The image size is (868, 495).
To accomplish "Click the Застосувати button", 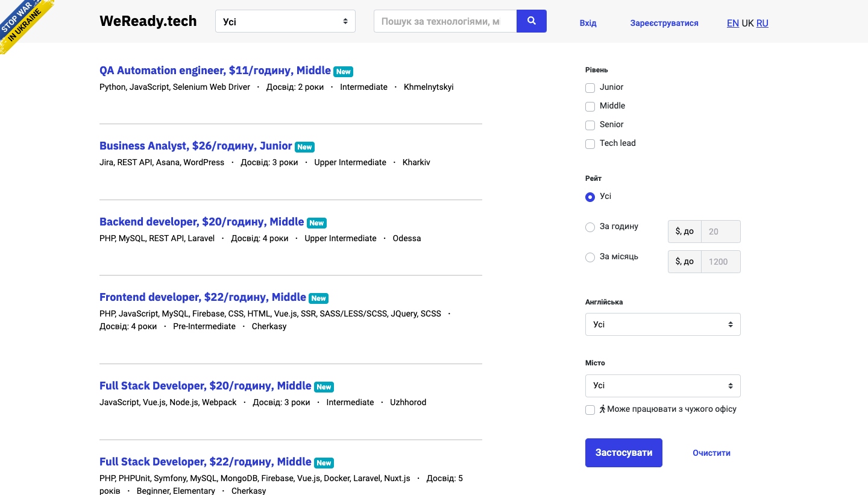I will pyautogui.click(x=624, y=453).
